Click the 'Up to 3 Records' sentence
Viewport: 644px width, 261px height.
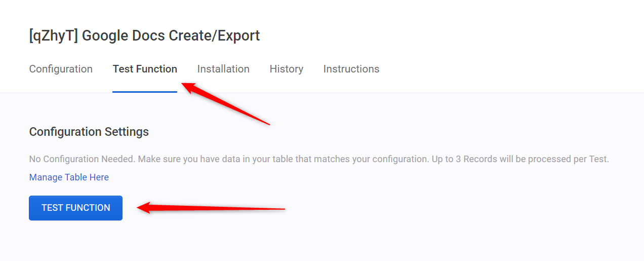520,159
